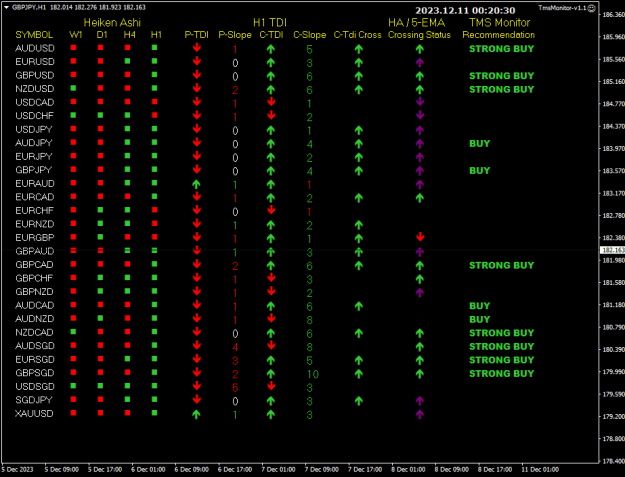The image size is (625, 477).
Task: Click the GBPJPY symbol label
Action: [33, 170]
